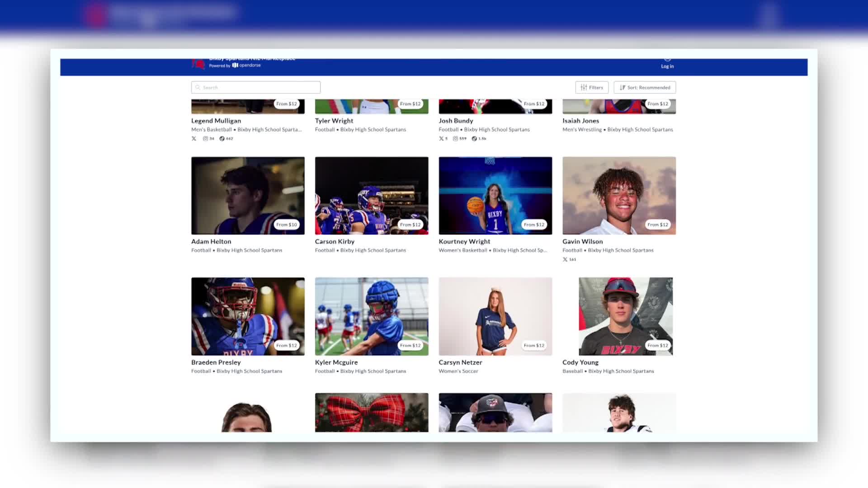Click the magnifier icon in search box

198,88
